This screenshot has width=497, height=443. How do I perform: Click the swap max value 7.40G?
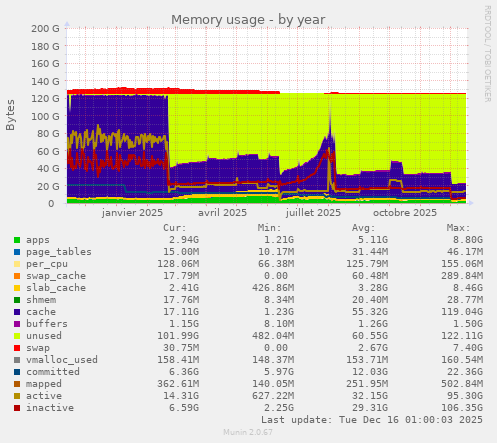coord(468,348)
